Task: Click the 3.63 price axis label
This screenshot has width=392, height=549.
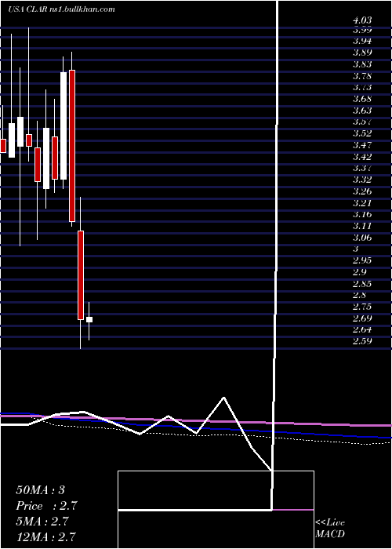Action: click(362, 111)
